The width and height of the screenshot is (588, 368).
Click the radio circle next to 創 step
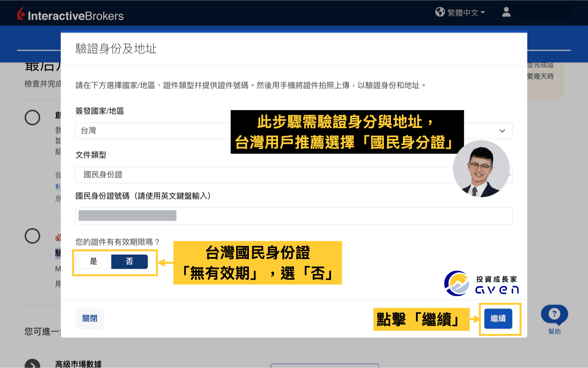(x=32, y=117)
